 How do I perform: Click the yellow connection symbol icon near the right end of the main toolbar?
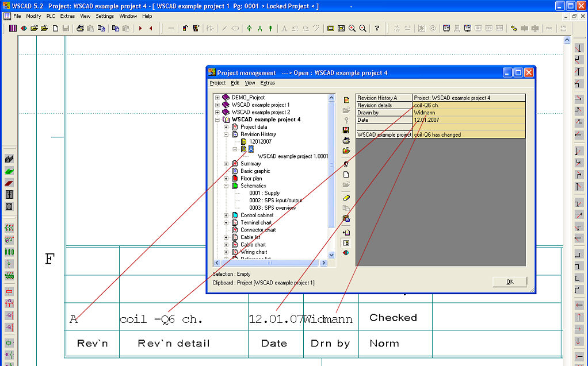[x=513, y=28]
